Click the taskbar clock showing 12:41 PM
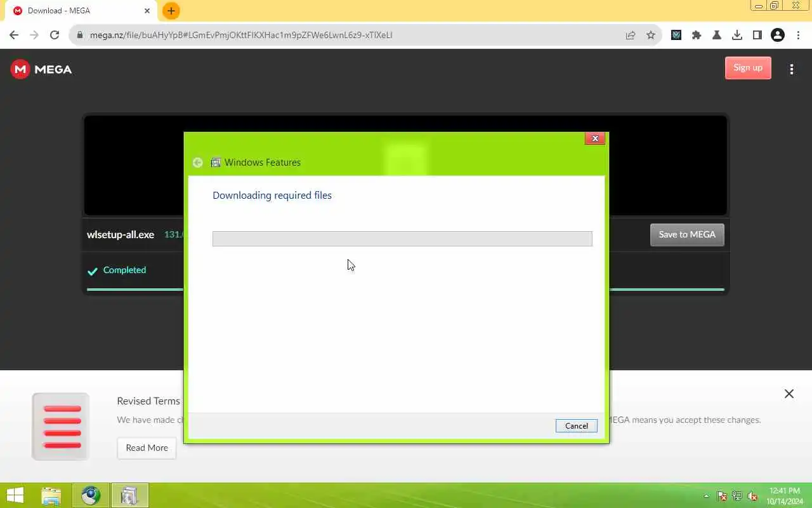 click(785, 496)
